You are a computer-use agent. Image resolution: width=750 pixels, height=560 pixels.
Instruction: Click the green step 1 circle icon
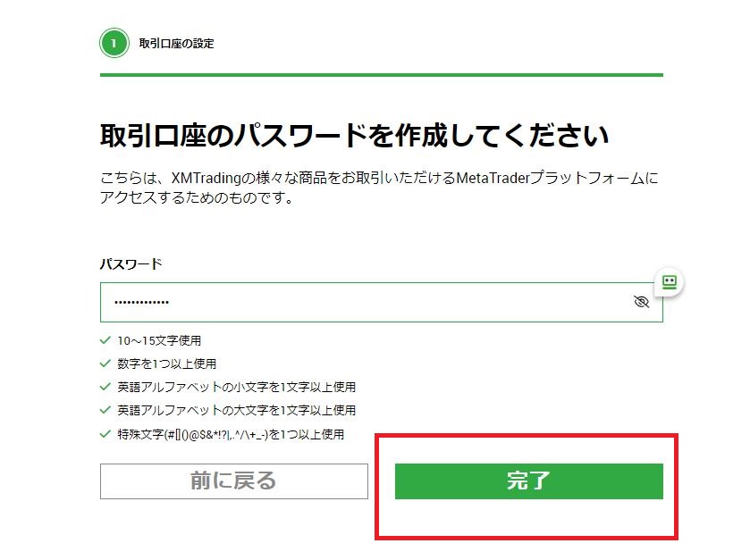(x=114, y=44)
